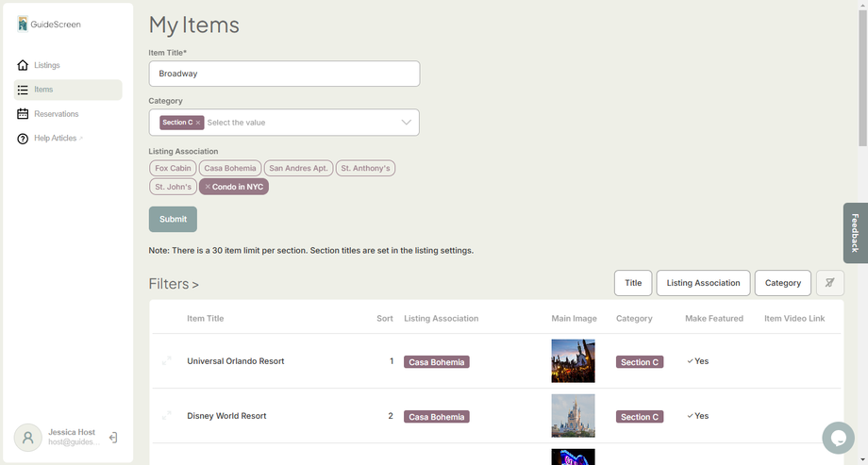Remove the Section C category tag
868x465 pixels.
pos(198,123)
